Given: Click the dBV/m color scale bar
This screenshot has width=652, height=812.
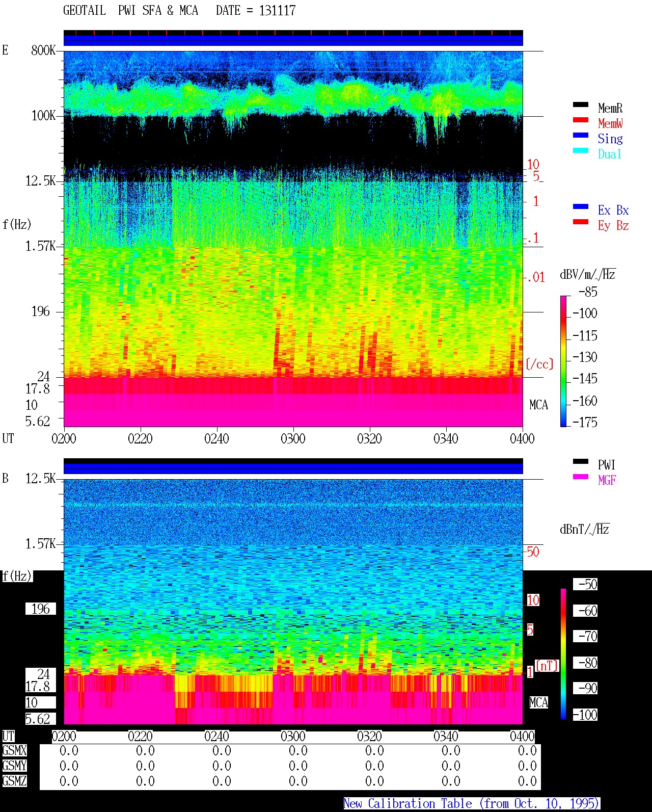Looking at the screenshot, I should pyautogui.click(x=563, y=361).
